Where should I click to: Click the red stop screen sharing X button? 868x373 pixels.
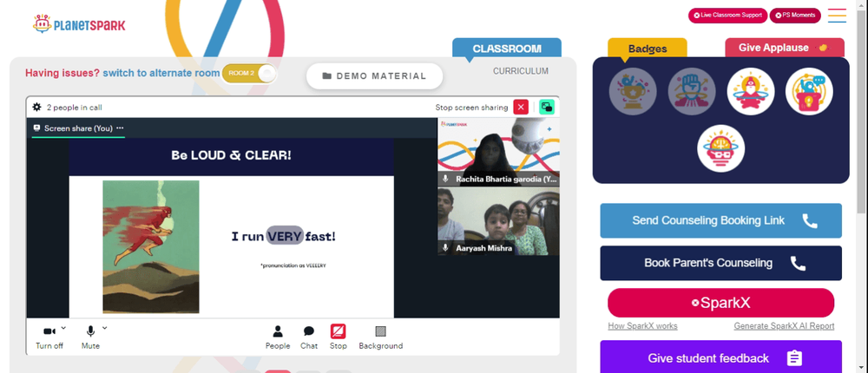coord(521,108)
